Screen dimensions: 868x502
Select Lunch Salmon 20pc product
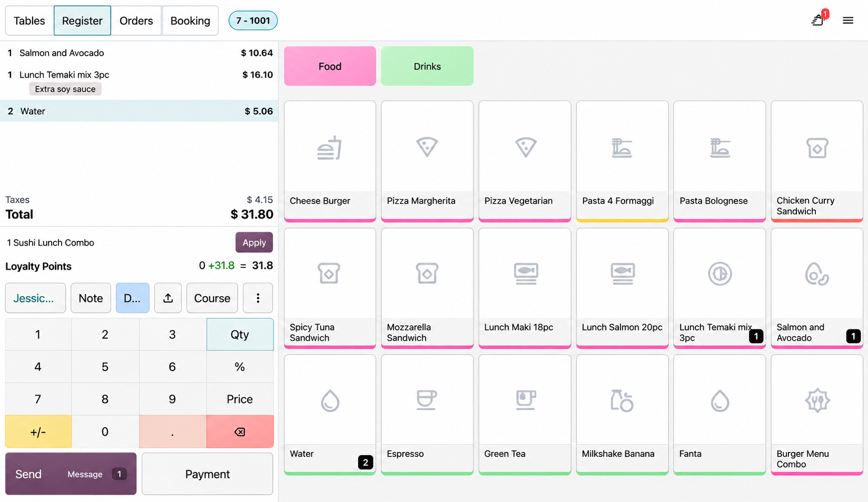(x=622, y=288)
